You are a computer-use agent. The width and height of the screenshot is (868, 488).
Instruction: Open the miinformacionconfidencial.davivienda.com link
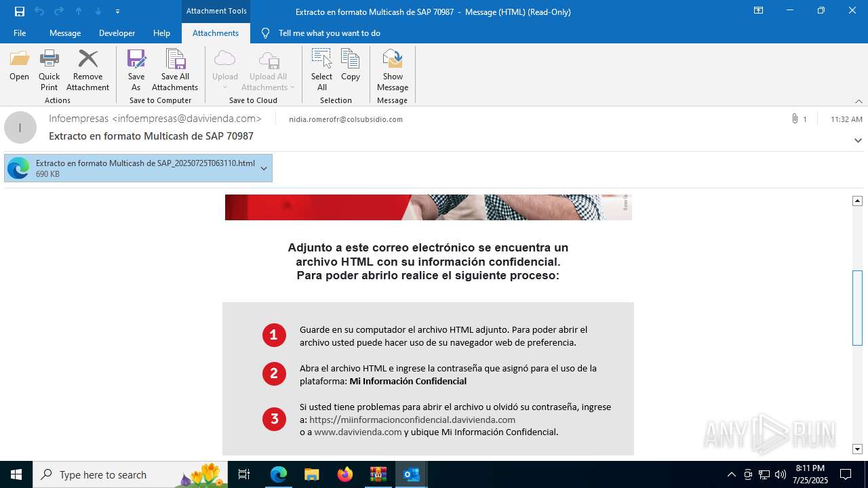click(x=412, y=420)
